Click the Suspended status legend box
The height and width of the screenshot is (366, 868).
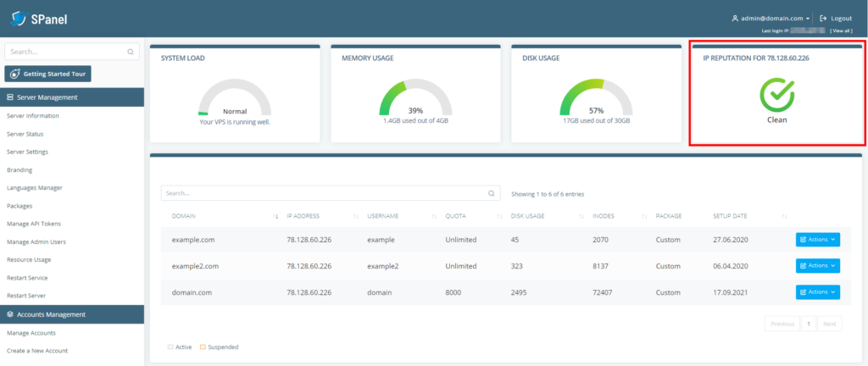click(x=203, y=347)
